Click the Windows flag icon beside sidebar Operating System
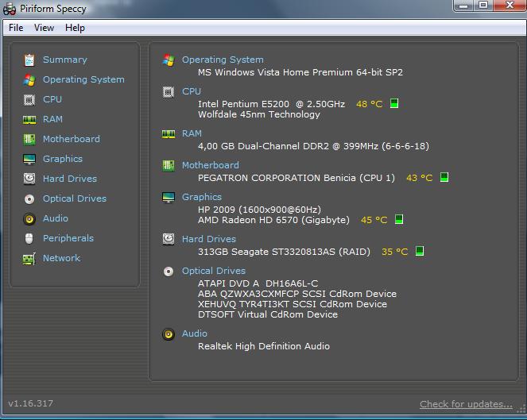 [29, 80]
